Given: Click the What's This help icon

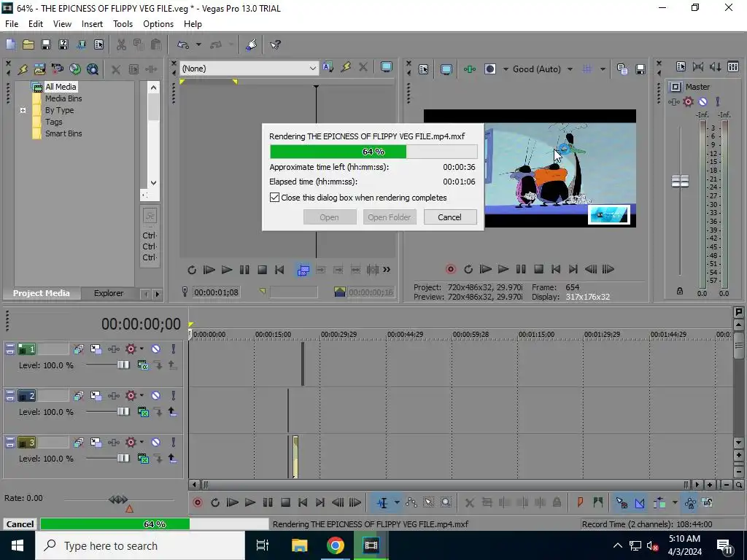Looking at the screenshot, I should (x=275, y=44).
